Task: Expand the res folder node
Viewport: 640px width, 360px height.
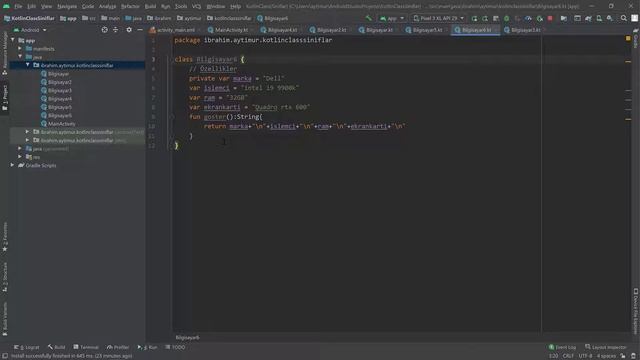Action: click(20, 157)
